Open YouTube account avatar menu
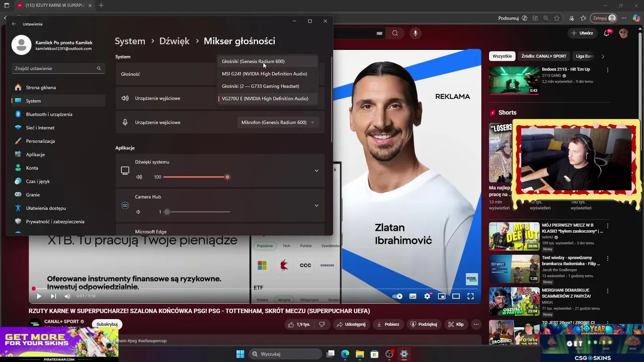Screen dimensions: 644x362 [x=624, y=33]
